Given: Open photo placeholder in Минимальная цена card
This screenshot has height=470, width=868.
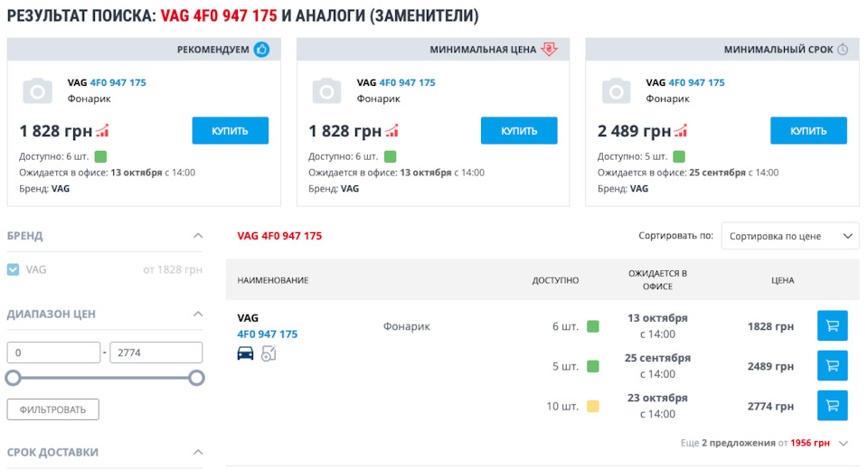Looking at the screenshot, I should click(x=326, y=90).
